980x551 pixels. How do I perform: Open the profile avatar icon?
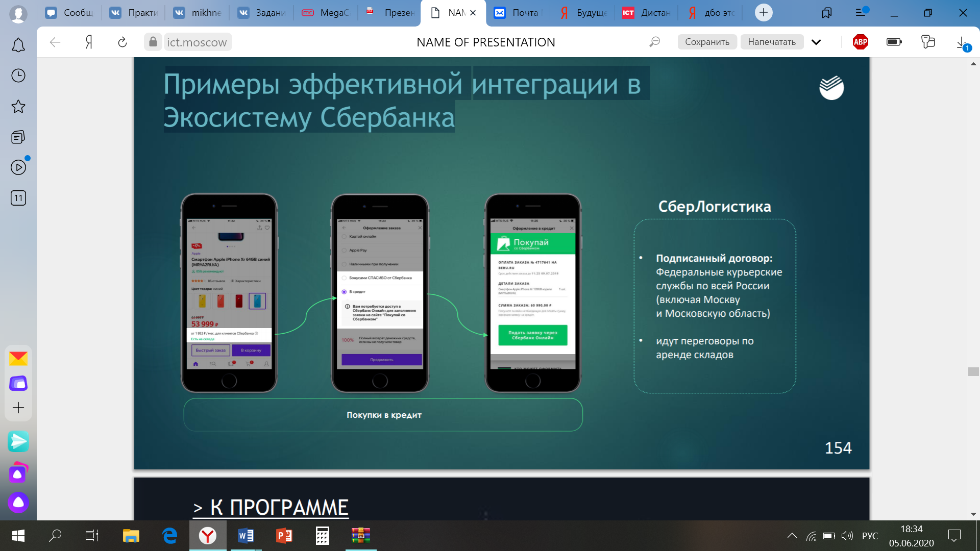coord(18,14)
